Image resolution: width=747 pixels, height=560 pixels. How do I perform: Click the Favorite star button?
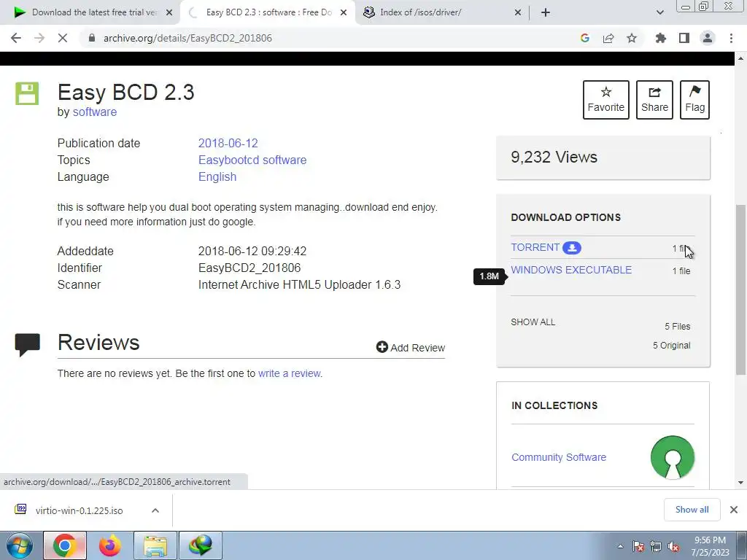(606, 100)
